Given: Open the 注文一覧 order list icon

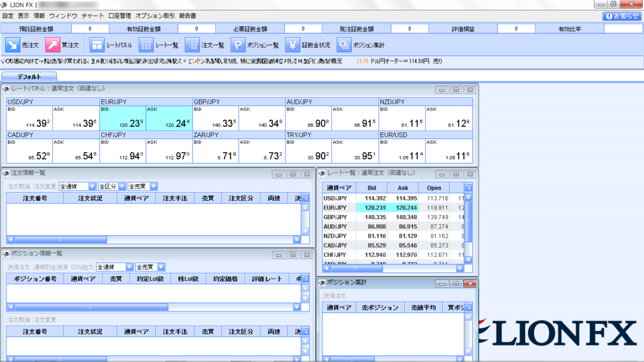Looking at the screenshot, I should click(x=192, y=45).
